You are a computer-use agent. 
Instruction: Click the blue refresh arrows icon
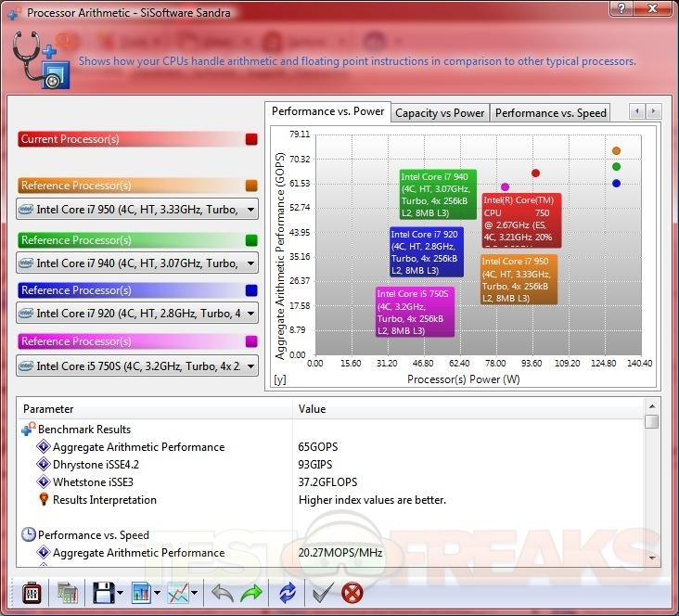coord(288,591)
